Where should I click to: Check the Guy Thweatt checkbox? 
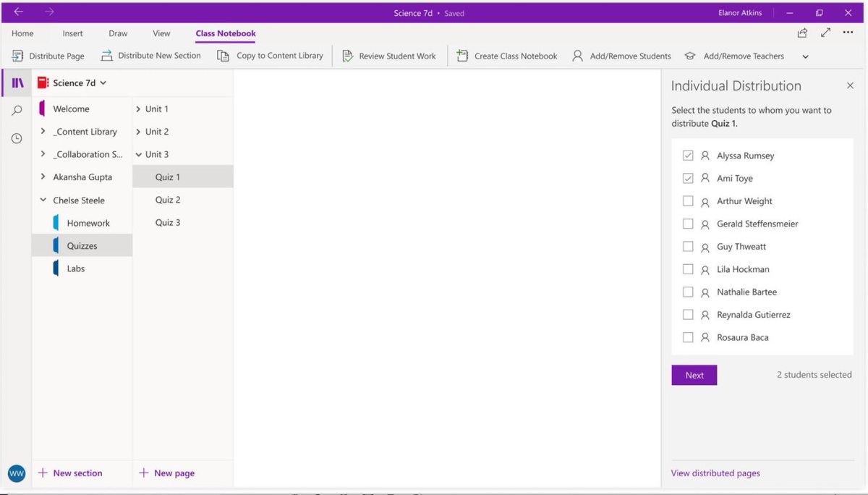pyautogui.click(x=688, y=247)
